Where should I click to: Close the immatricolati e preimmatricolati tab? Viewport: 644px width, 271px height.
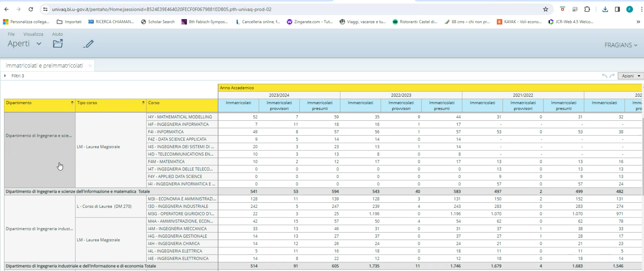tap(90, 66)
